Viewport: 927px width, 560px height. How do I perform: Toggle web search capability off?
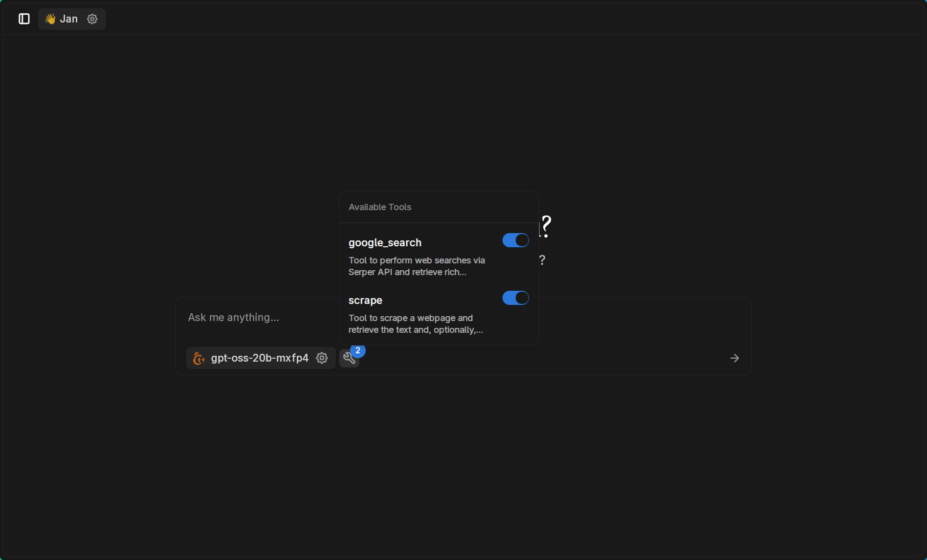515,240
